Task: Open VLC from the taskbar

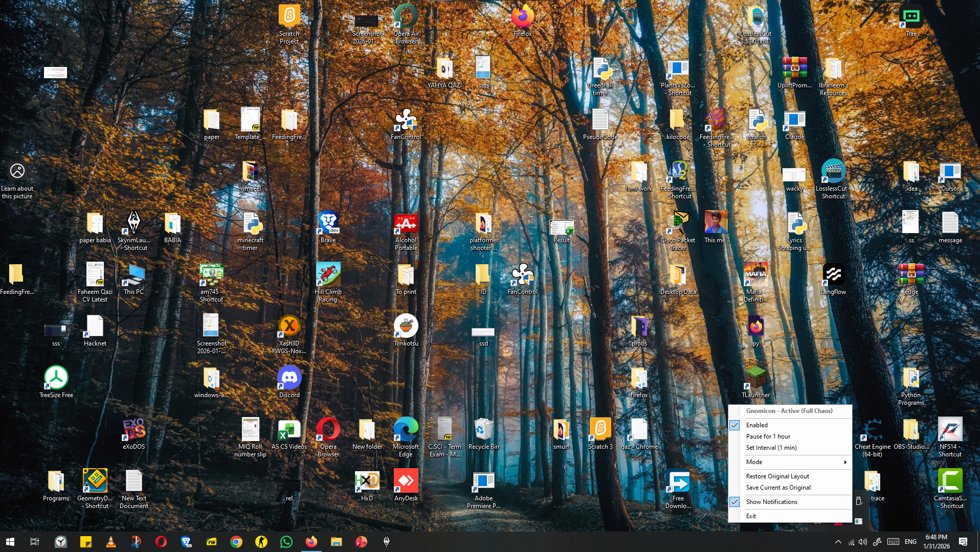Action: pyautogui.click(x=110, y=542)
